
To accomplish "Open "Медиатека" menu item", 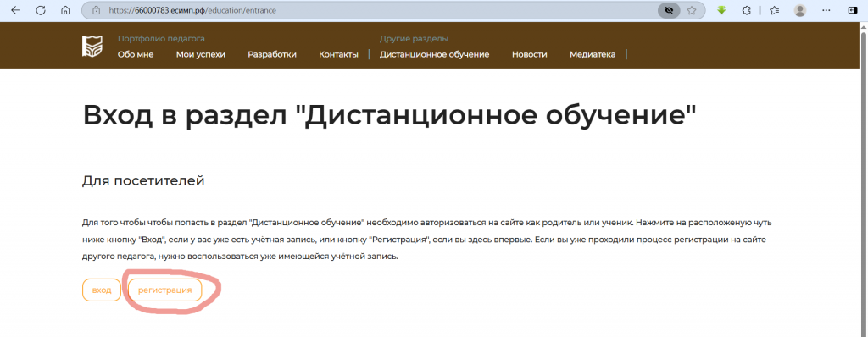I will 593,54.
